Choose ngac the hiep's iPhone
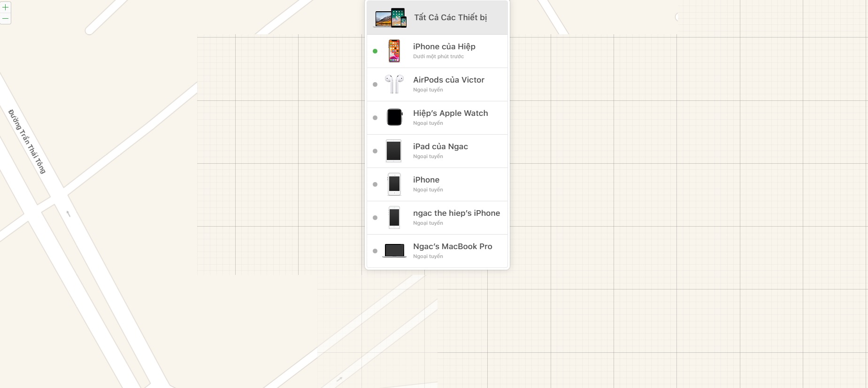868x388 pixels. pyautogui.click(x=438, y=218)
